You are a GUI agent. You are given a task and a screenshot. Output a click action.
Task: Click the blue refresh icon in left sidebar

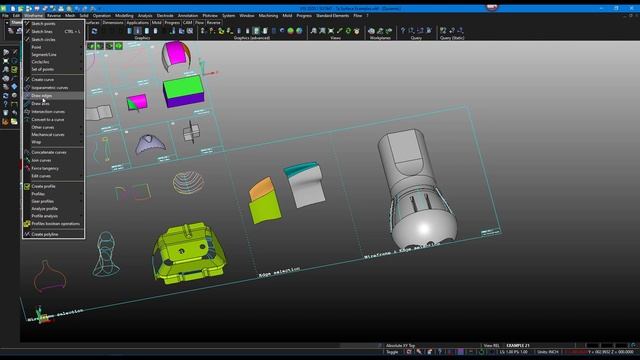click(x=6, y=96)
